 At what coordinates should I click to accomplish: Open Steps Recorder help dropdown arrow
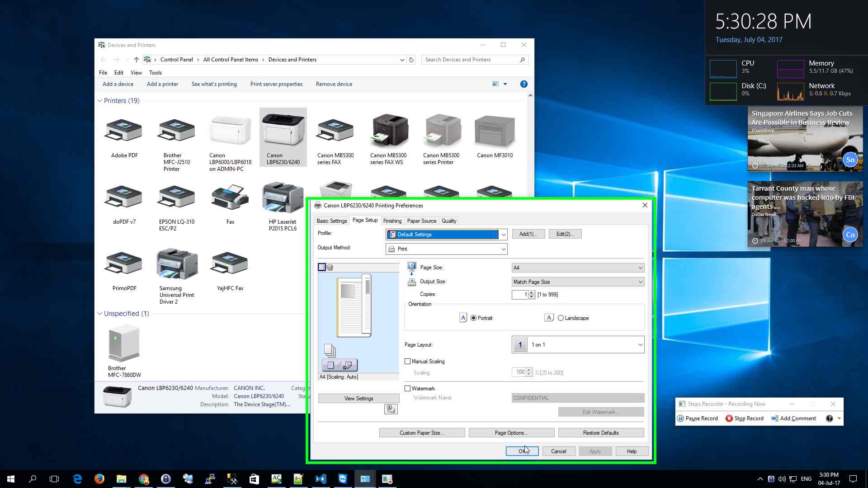(839, 418)
